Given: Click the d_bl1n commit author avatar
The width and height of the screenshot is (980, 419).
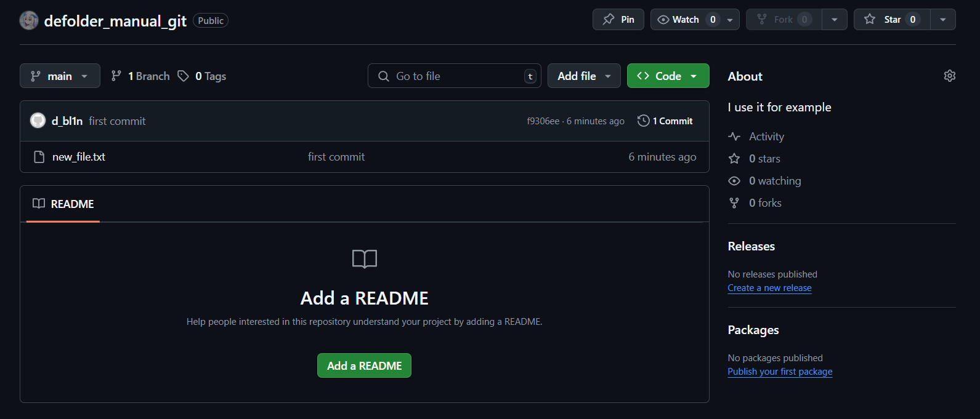Looking at the screenshot, I should click(x=38, y=121).
